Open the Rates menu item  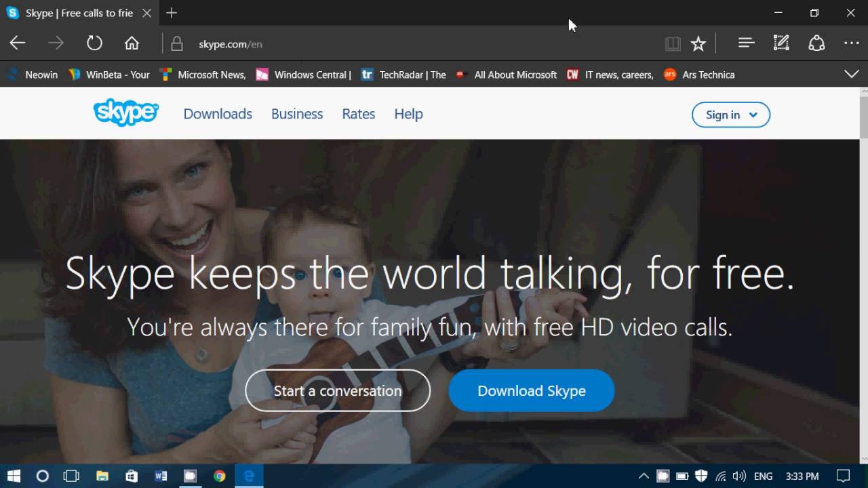click(x=359, y=114)
